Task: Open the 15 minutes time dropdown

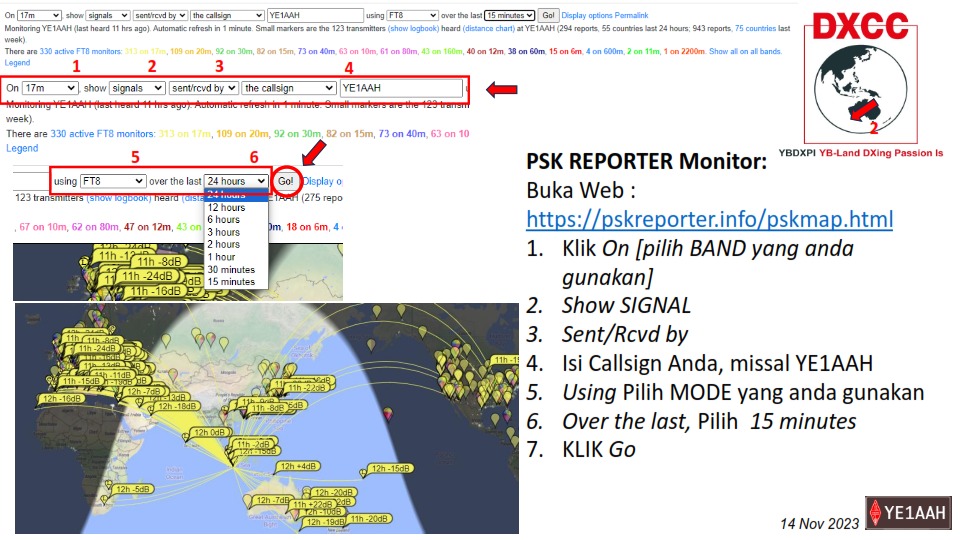Action: coord(509,15)
